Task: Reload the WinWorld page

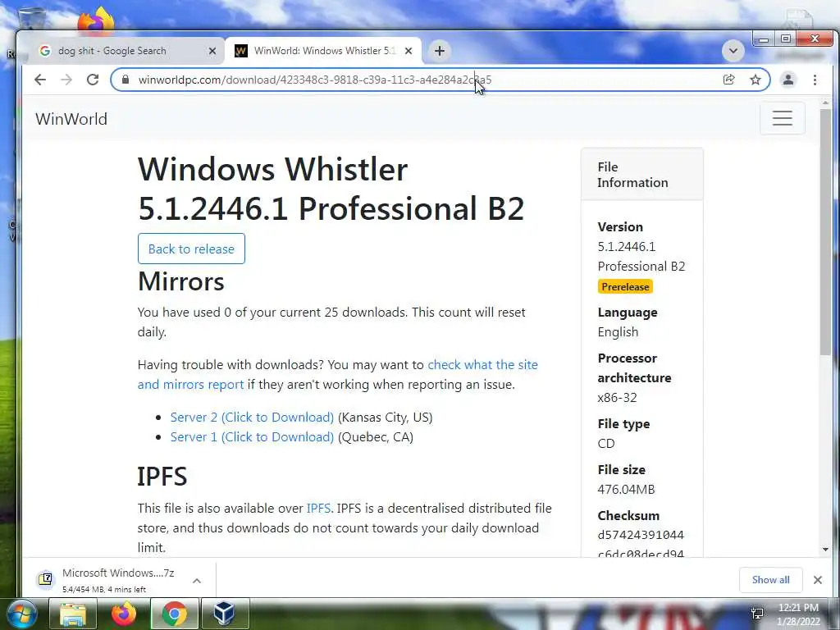Action: [x=93, y=80]
